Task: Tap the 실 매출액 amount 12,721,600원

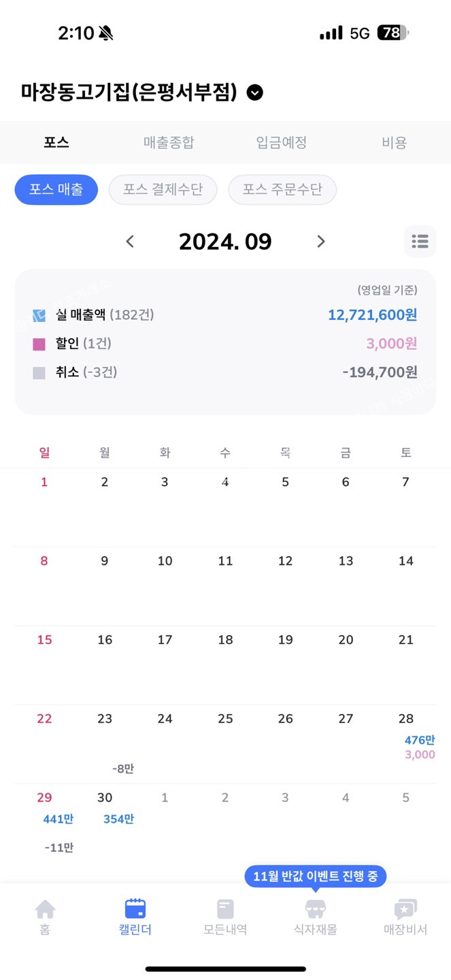Action: 372,315
